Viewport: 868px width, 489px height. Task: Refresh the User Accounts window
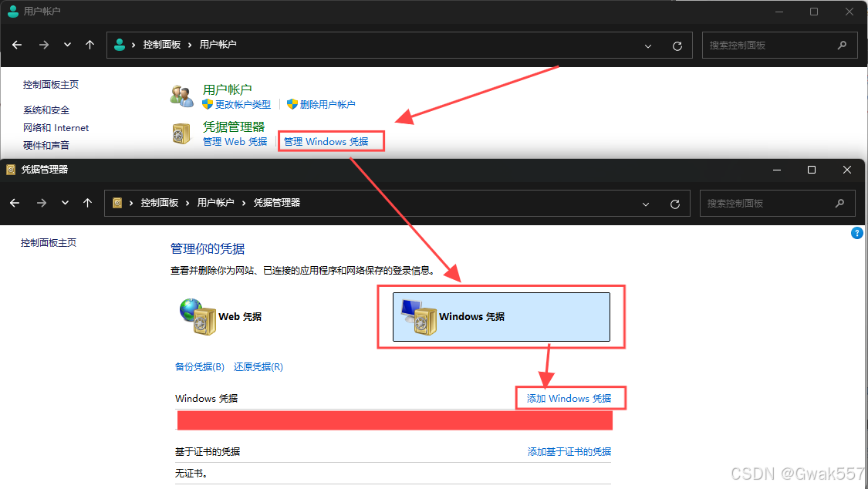pos(677,46)
